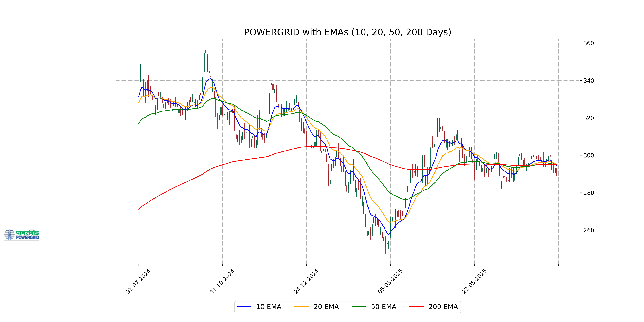
Task: Select the 50 EMA legend entry
Action: (374, 307)
